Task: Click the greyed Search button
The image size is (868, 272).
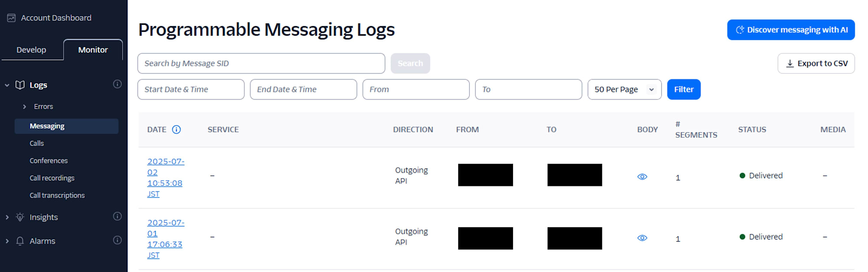Action: tap(410, 63)
